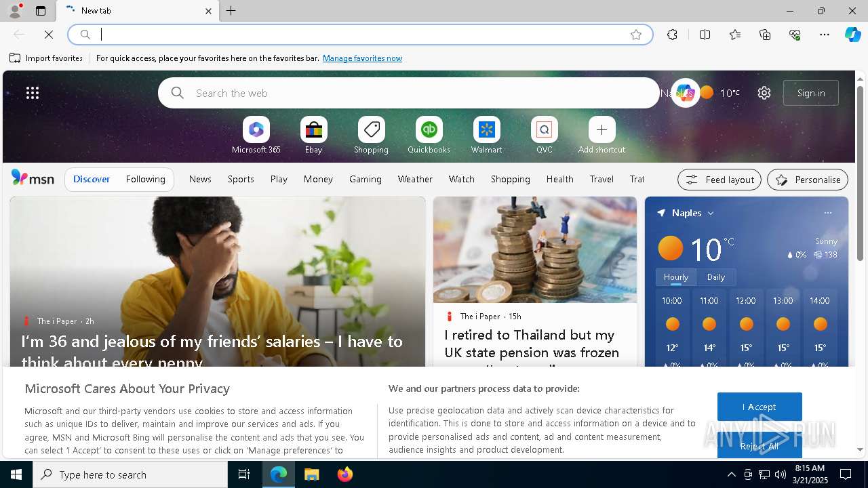Viewport: 868px width, 488px height.
Task: Open the tab actions menu icon
Action: [41, 11]
